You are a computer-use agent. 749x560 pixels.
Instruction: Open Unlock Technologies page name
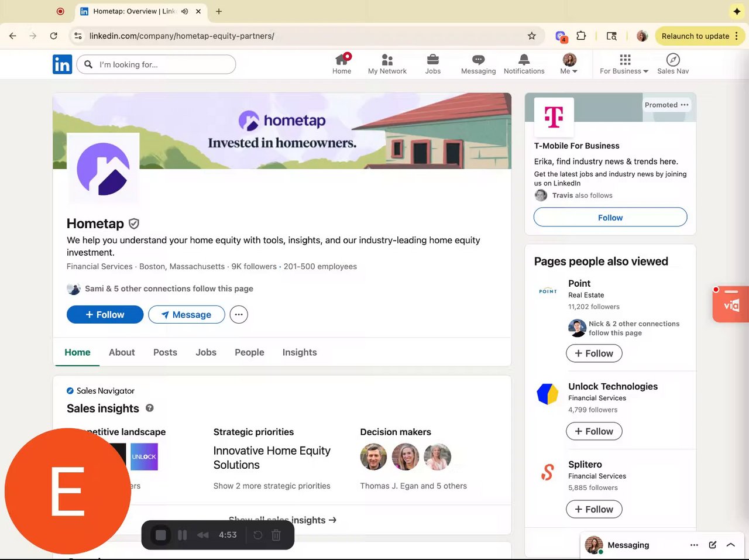click(613, 386)
